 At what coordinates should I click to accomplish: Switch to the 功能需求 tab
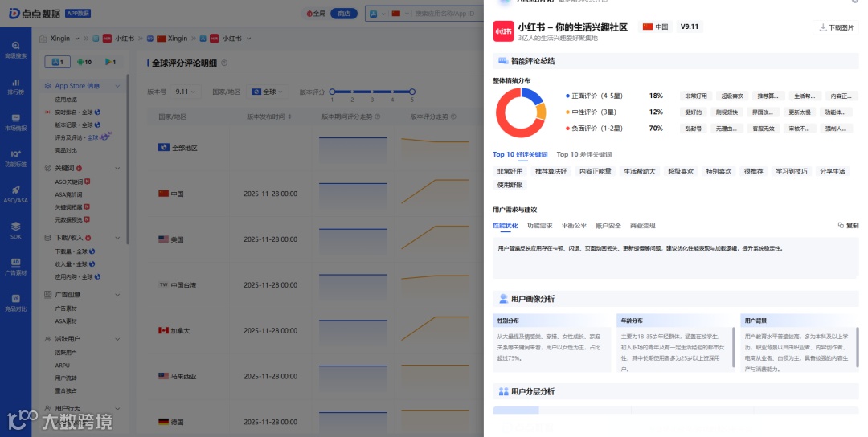pos(539,225)
